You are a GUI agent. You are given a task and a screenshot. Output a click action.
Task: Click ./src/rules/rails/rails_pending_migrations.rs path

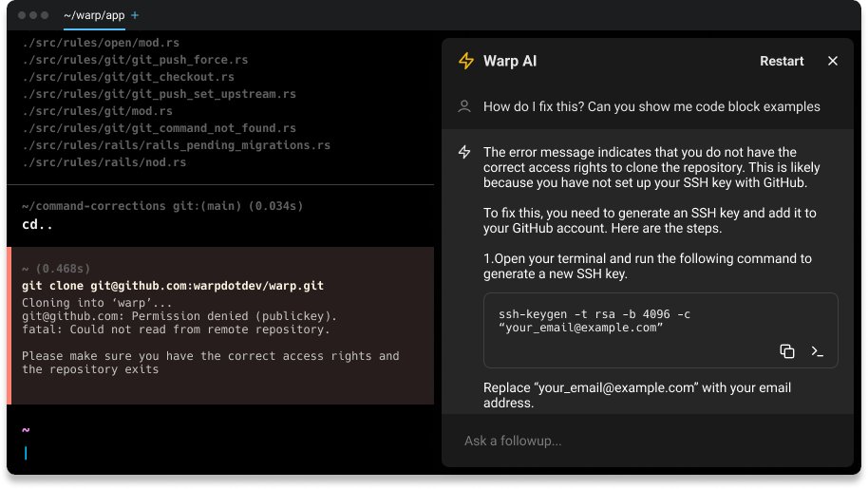pyautogui.click(x=176, y=145)
